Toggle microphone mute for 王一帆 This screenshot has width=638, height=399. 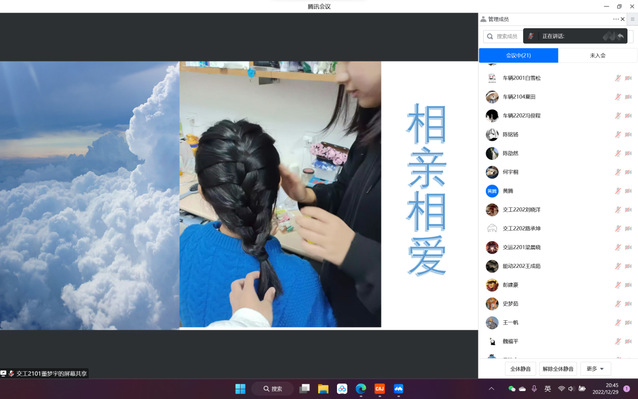(x=618, y=323)
